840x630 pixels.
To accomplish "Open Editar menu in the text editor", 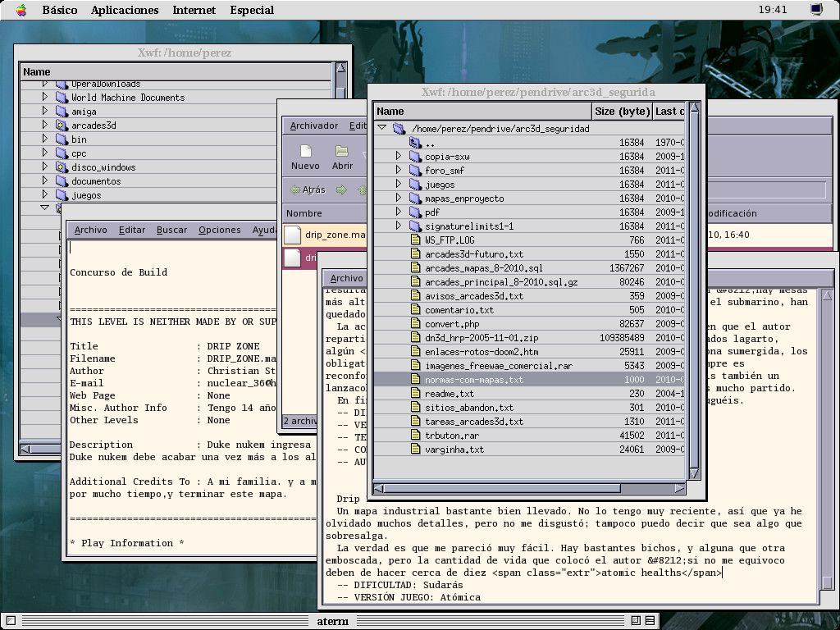I will coord(132,230).
